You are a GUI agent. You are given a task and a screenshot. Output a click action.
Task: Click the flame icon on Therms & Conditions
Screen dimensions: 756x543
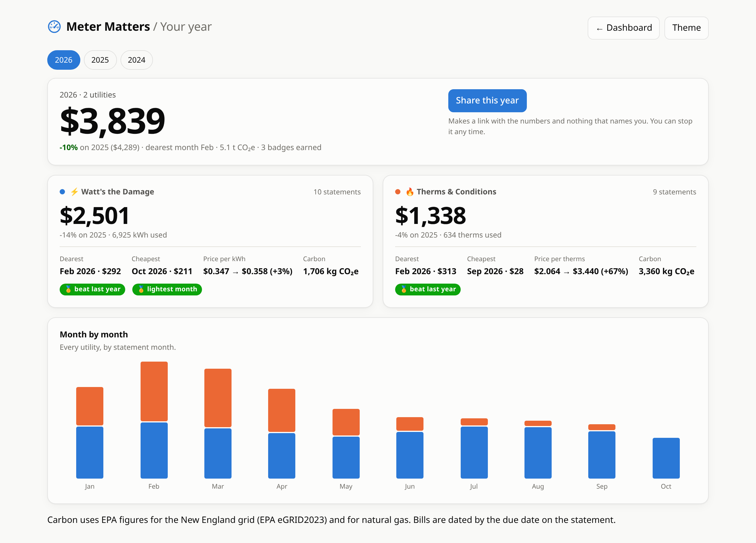tap(410, 192)
